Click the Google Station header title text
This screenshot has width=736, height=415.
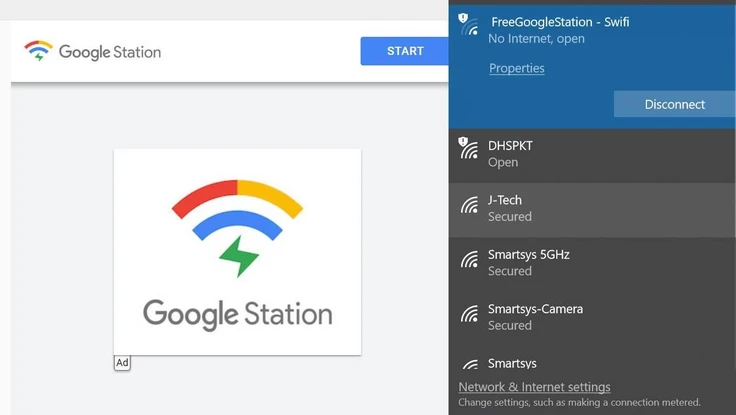(110, 52)
